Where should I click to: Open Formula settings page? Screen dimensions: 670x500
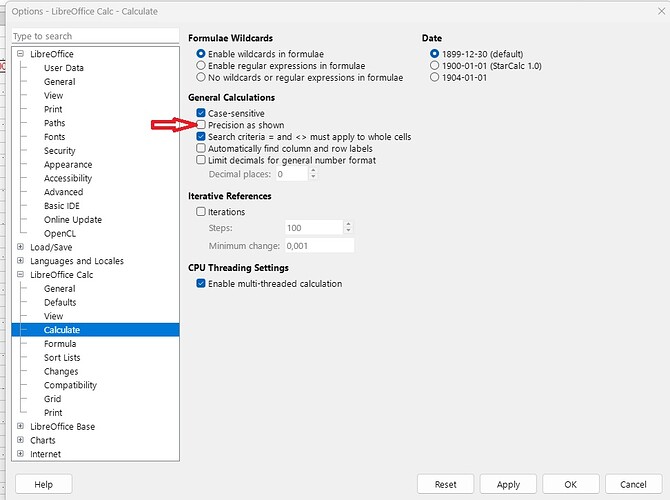coord(60,344)
